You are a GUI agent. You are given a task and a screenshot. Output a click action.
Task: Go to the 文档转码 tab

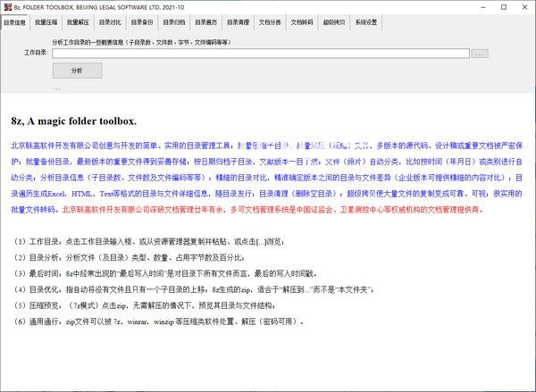(302, 22)
